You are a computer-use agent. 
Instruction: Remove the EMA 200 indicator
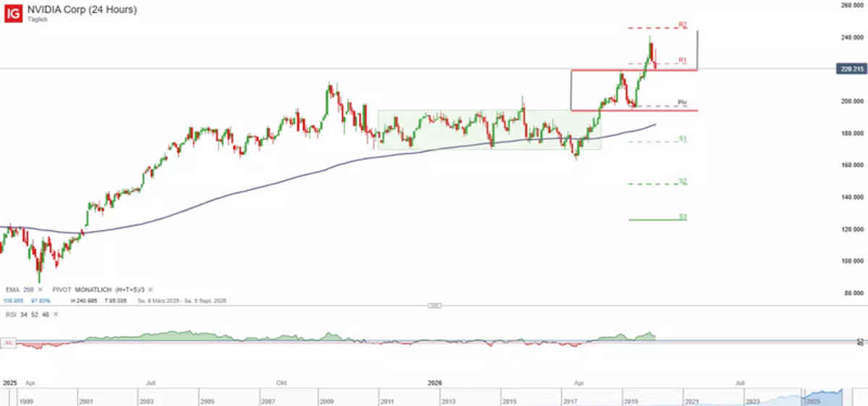click(x=40, y=289)
